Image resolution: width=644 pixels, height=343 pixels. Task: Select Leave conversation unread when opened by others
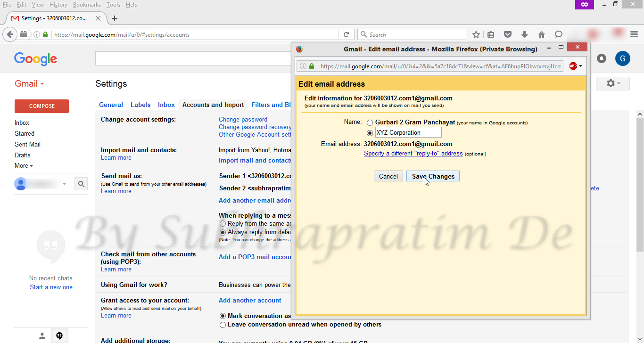(223, 325)
